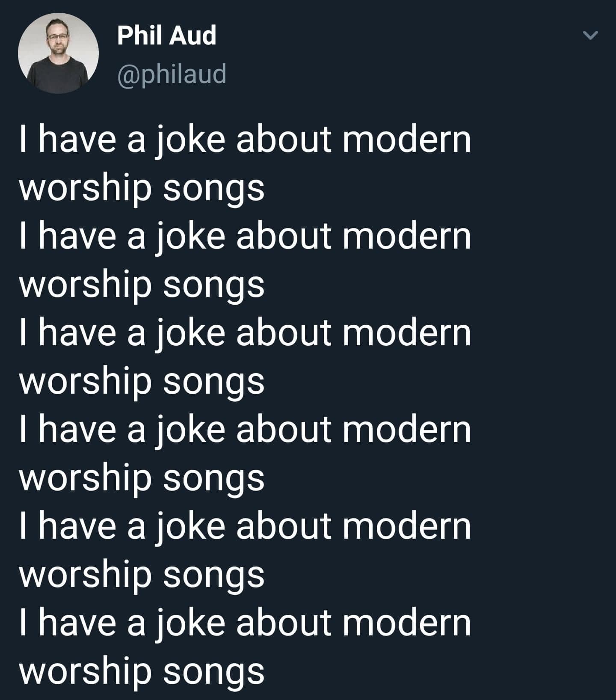Click the fifth 'worship songs' line
The width and height of the screenshot is (616, 700).
142,575
